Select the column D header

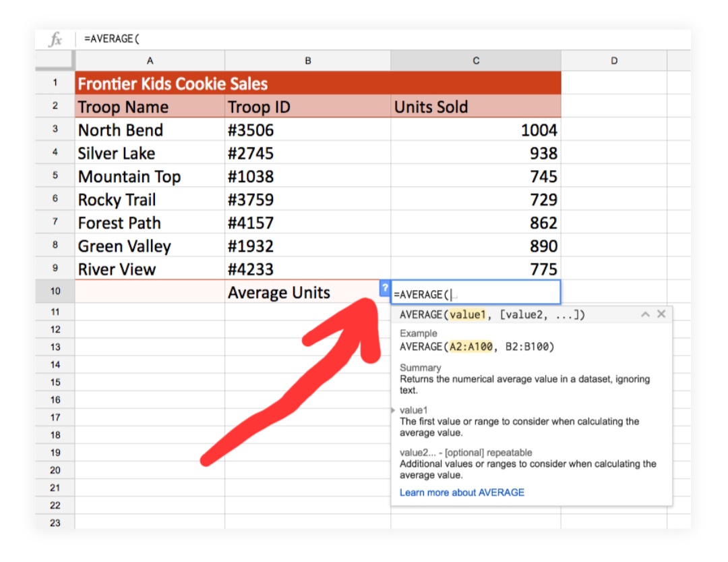613,61
